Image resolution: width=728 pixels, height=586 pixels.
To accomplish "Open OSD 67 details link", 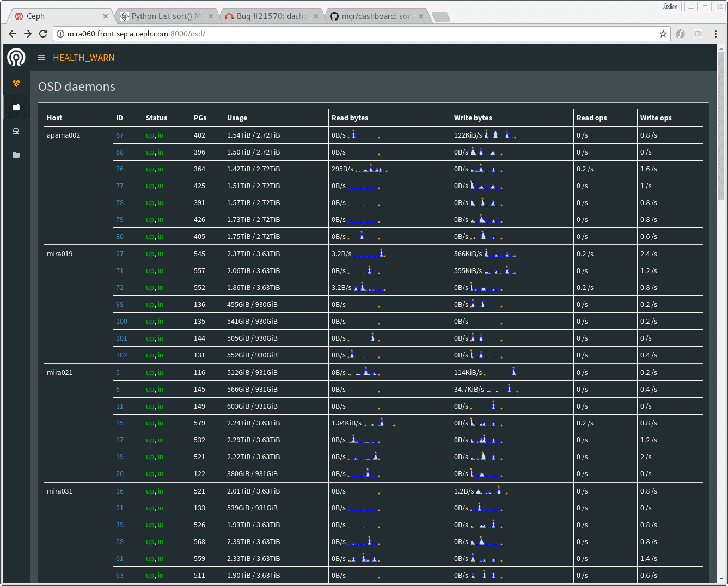I will [120, 135].
